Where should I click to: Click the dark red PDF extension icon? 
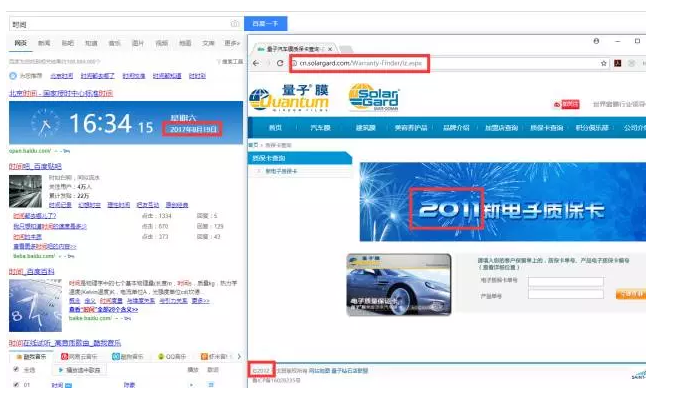click(x=617, y=63)
